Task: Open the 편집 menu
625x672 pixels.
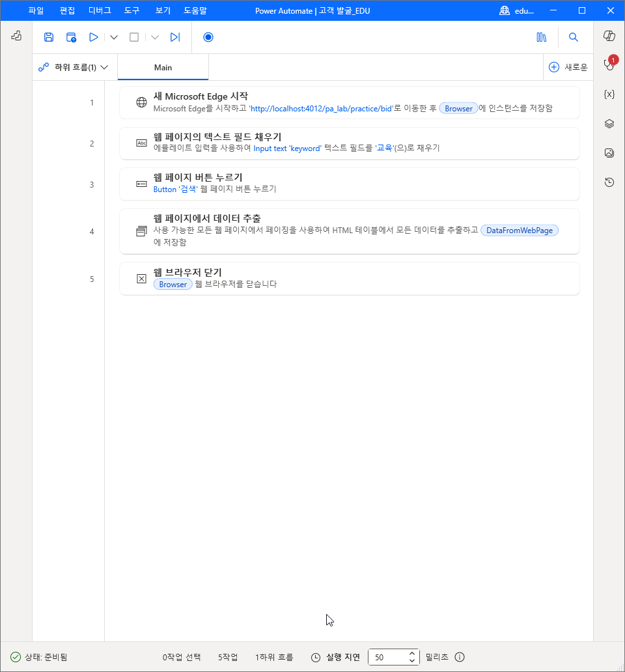Action: point(67,10)
